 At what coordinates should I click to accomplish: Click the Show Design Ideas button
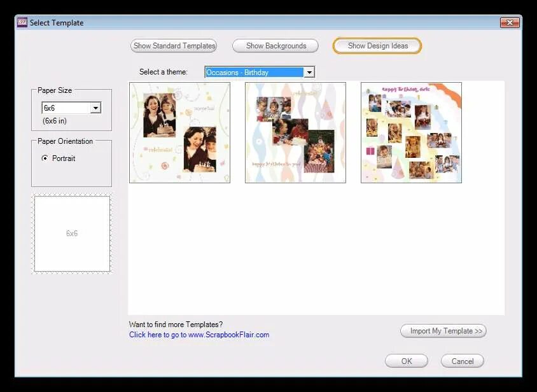click(x=377, y=46)
